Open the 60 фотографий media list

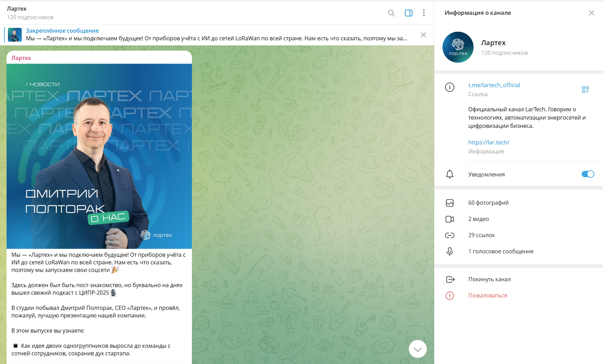click(x=488, y=203)
